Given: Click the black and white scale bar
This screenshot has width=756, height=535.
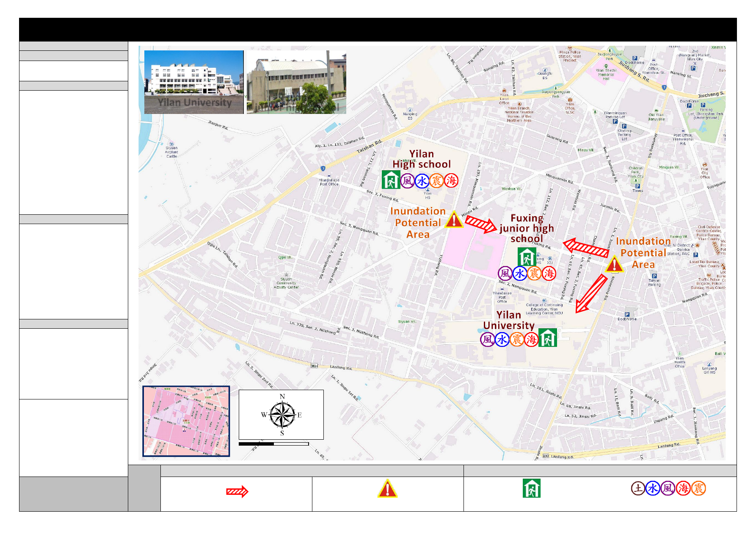Looking at the screenshot, I should (273, 444).
